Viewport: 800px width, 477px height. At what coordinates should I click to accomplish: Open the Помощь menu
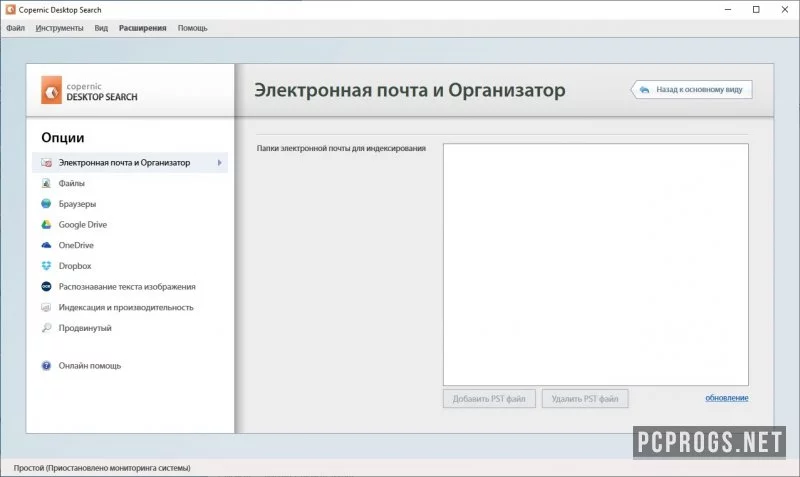click(x=192, y=28)
